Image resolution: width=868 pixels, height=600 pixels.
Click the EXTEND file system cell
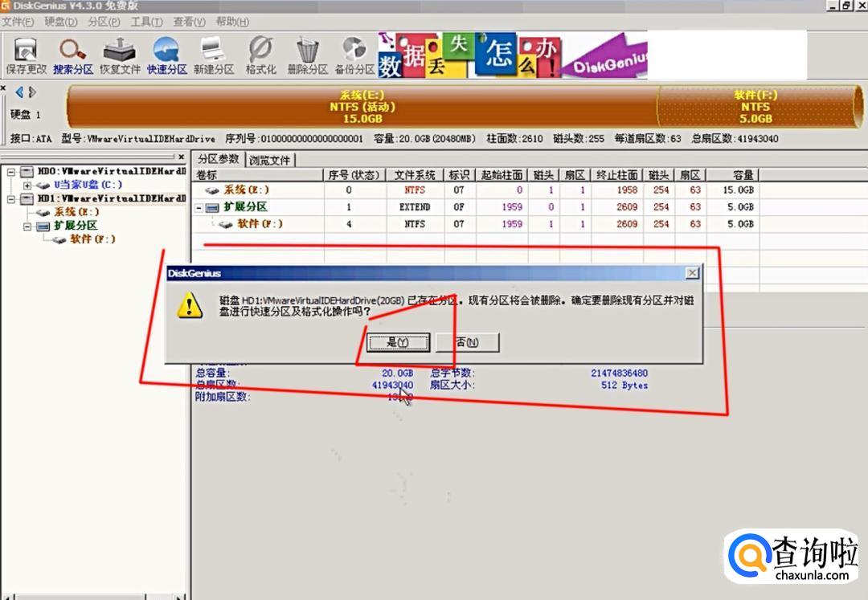point(415,206)
